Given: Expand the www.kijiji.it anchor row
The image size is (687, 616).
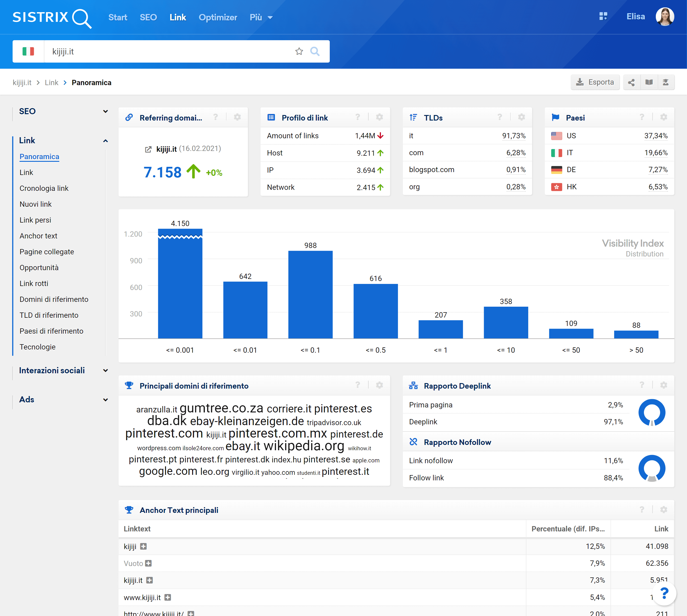Looking at the screenshot, I should pos(168,597).
